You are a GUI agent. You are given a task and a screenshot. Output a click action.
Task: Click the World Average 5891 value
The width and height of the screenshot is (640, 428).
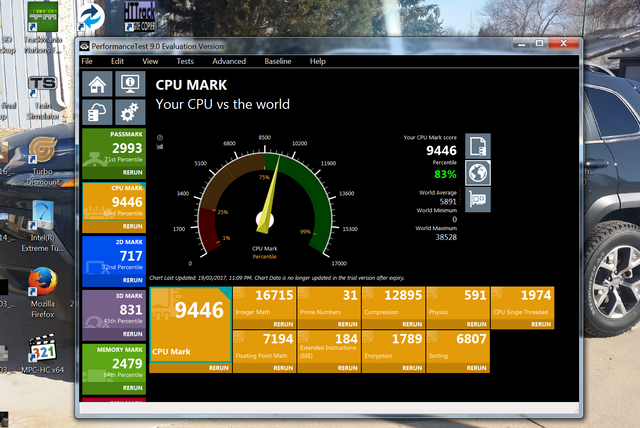coord(448,202)
